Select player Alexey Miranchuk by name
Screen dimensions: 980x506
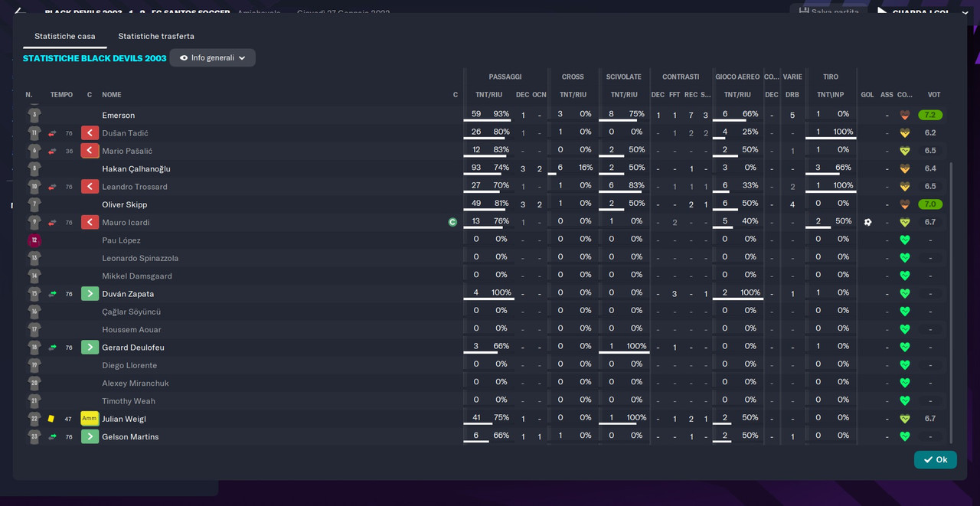(x=136, y=384)
